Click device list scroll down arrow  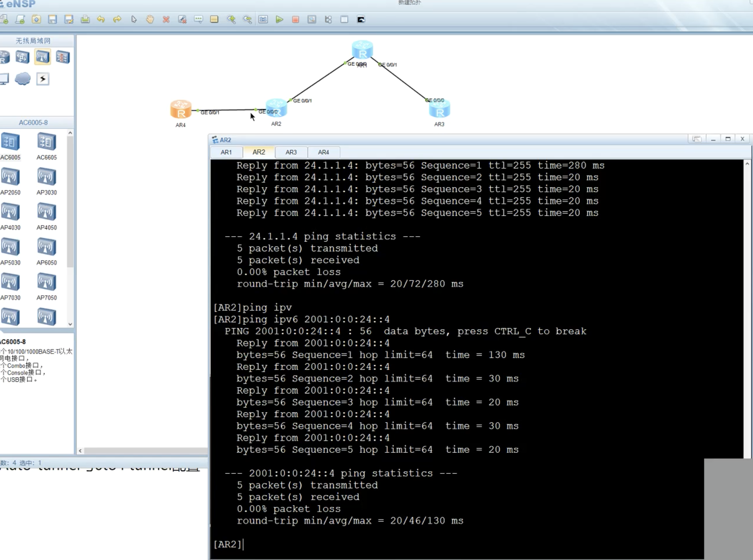pyautogui.click(x=70, y=324)
